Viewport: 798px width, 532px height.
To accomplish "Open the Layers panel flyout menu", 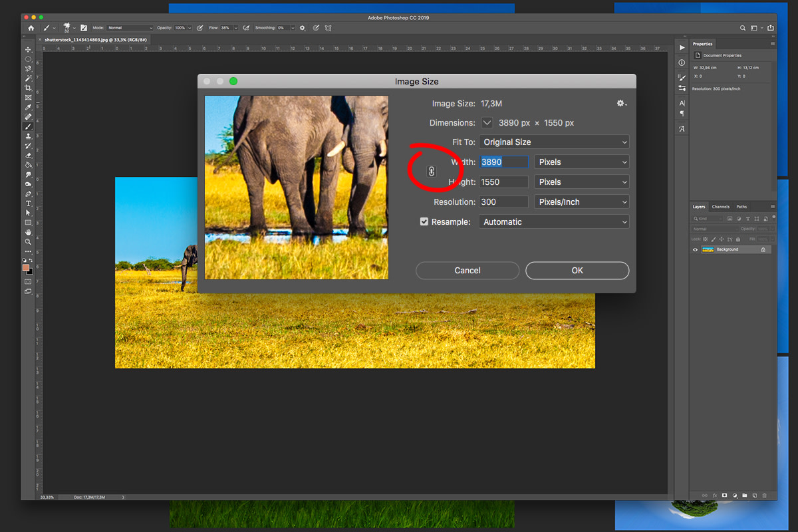I will pyautogui.click(x=773, y=207).
